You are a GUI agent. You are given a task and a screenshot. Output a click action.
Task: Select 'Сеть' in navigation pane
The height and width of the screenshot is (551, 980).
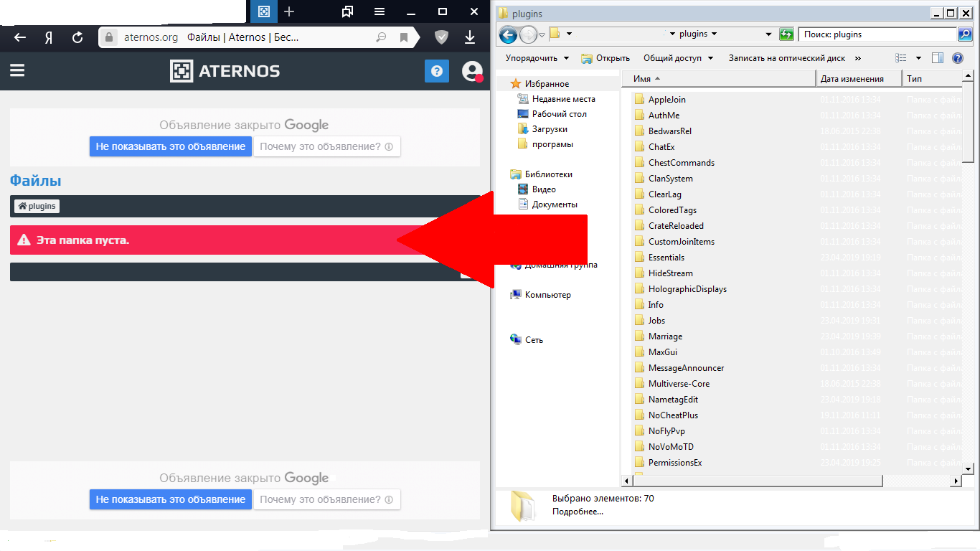click(x=534, y=340)
